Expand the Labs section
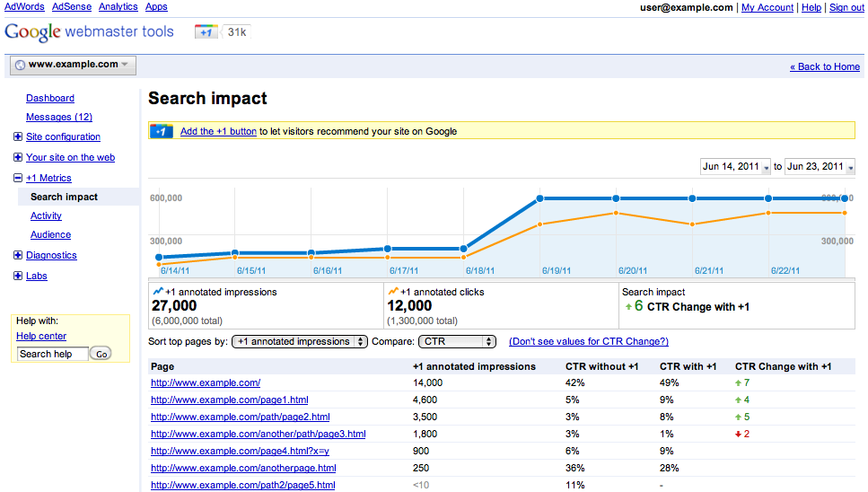Screen dimensions: 868x492 click(x=18, y=277)
